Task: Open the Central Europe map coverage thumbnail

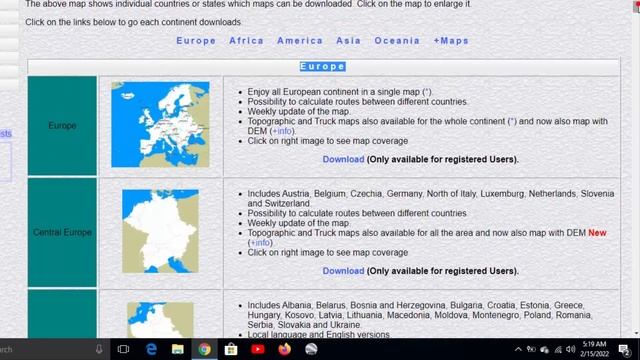Action: (160, 231)
